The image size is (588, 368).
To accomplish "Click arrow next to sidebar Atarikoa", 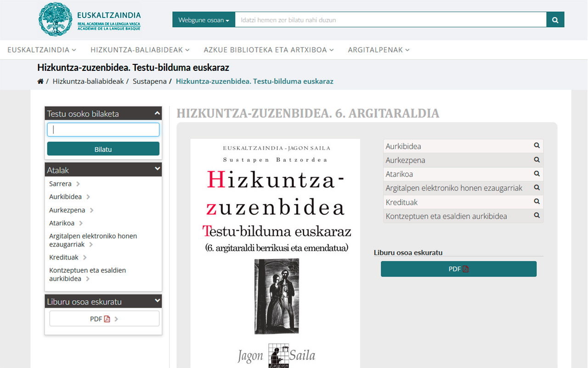I will (81, 223).
